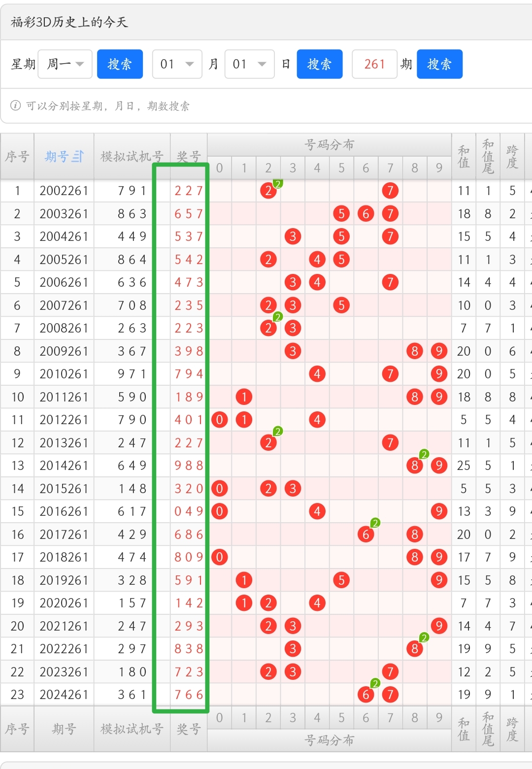The width and height of the screenshot is (532, 769).
Task: Select issue number 2023261
Action: pos(64,672)
